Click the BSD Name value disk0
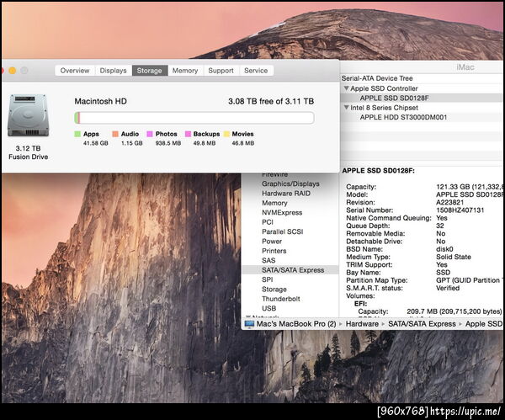The width and height of the screenshot is (505, 420). tap(444, 249)
